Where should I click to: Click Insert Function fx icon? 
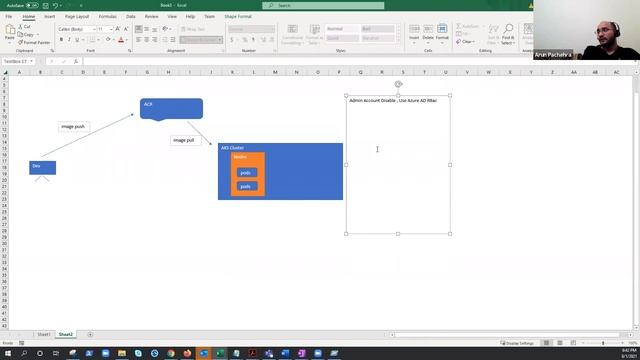76,61
